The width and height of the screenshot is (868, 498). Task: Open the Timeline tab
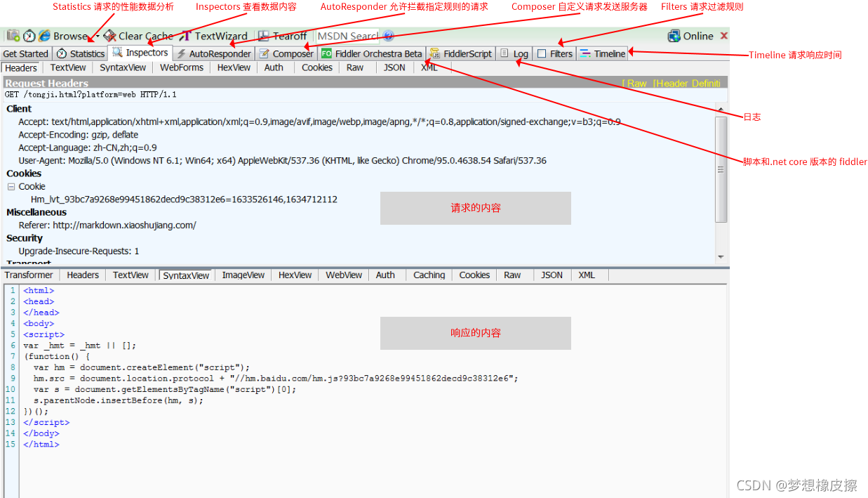tap(603, 53)
